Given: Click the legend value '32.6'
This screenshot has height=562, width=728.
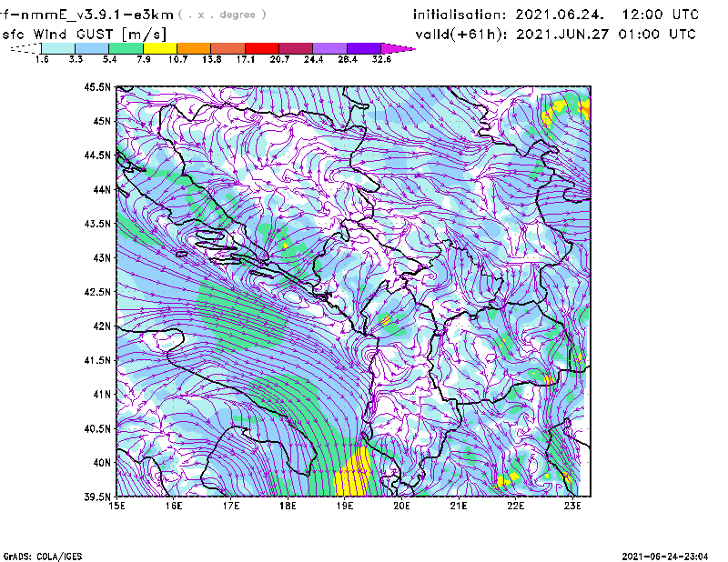Looking at the screenshot, I should click(381, 59).
